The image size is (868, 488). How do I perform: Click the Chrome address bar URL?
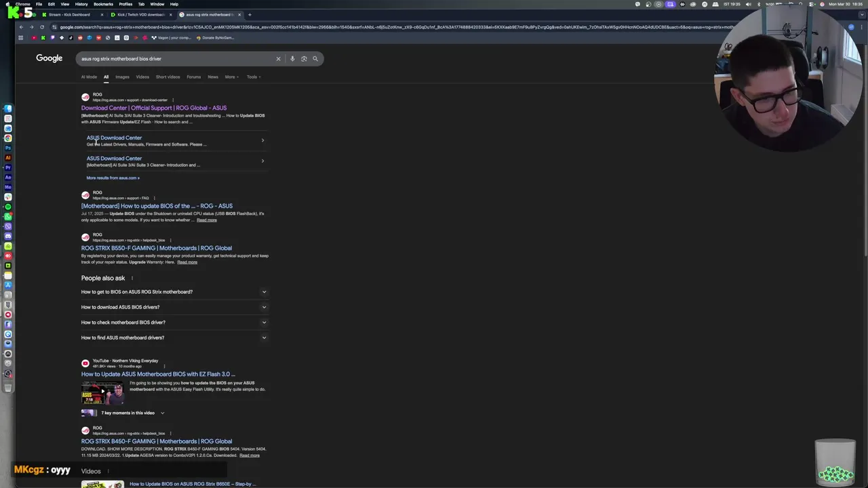pos(393,27)
